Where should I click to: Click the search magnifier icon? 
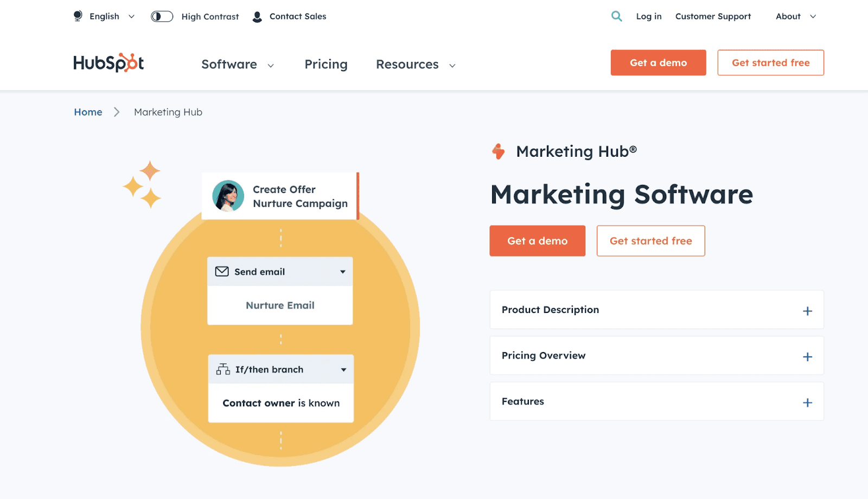coord(616,16)
